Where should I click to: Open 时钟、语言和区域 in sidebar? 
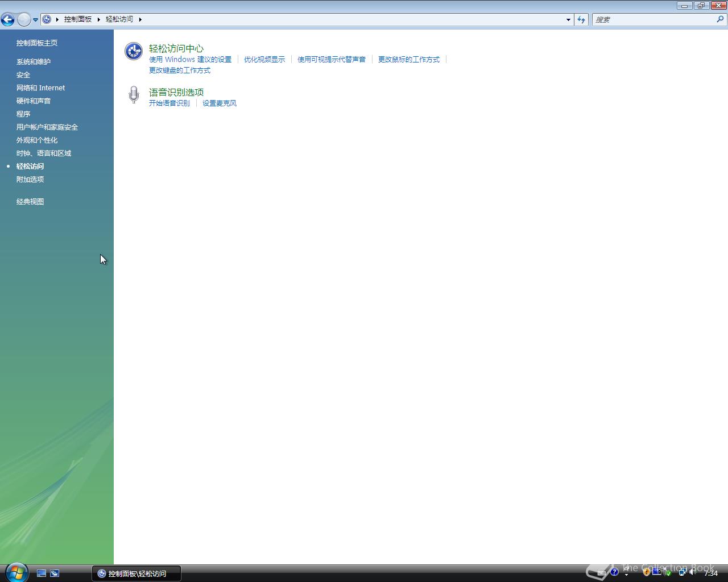(44, 153)
